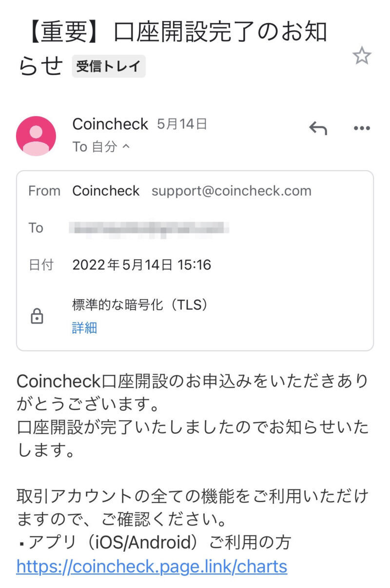Click the padlock encryption icon
The height and width of the screenshot is (588, 390).
pyautogui.click(x=37, y=317)
